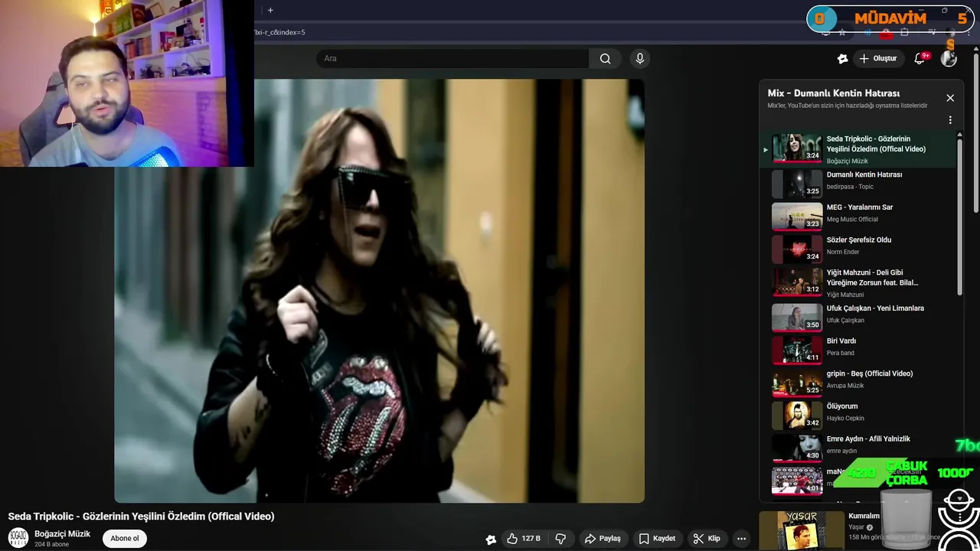Like the video with thumbs up
The width and height of the screenshot is (980, 551).
tap(524, 539)
